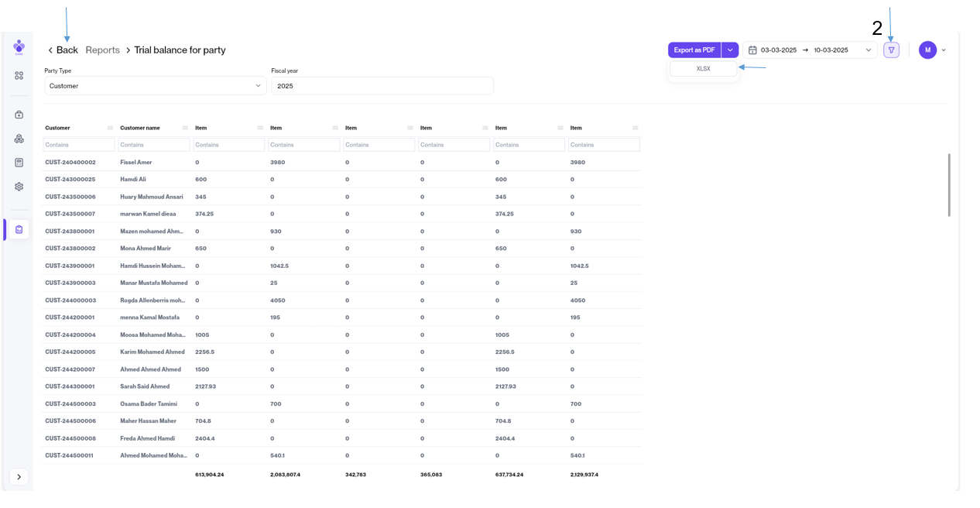Open the date range picker dropdown
This screenshot has height=508, width=980.
(x=868, y=50)
